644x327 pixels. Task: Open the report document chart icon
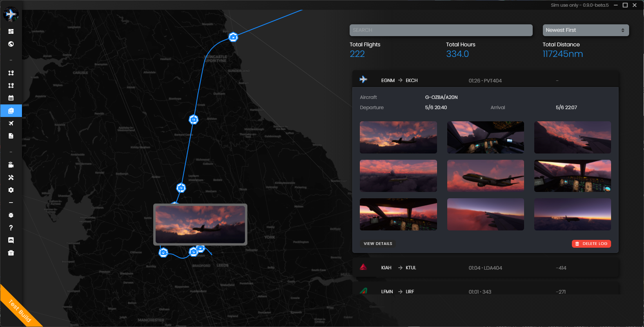(11, 136)
